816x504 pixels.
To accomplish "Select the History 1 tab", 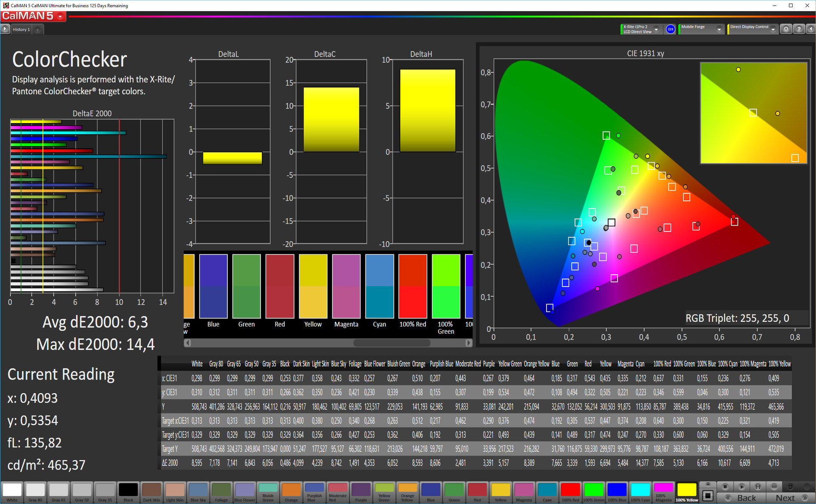I will (x=21, y=30).
